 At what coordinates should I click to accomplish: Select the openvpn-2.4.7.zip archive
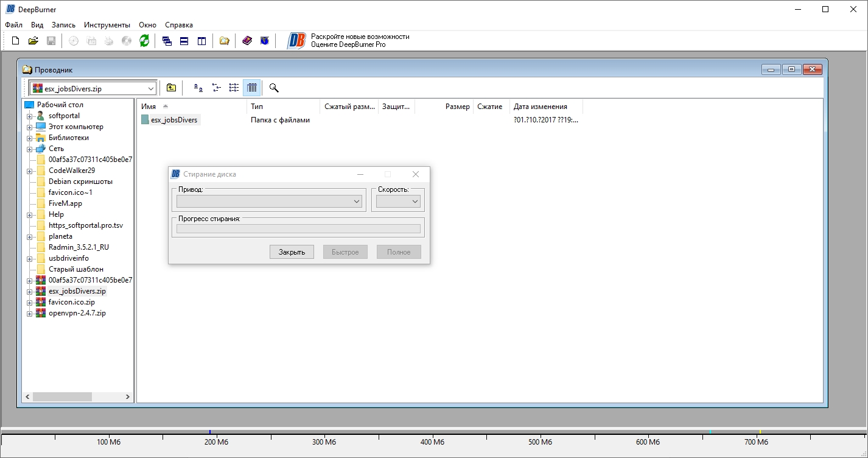point(77,313)
